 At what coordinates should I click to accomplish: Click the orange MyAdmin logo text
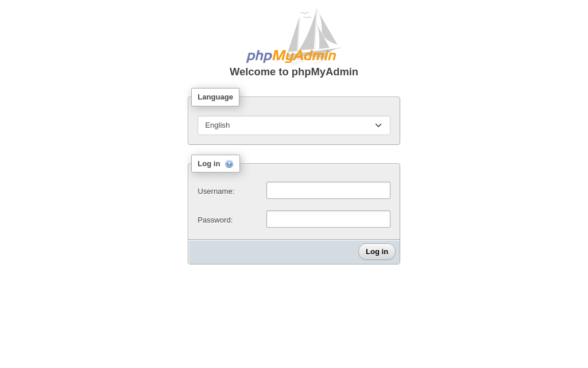[x=304, y=56]
